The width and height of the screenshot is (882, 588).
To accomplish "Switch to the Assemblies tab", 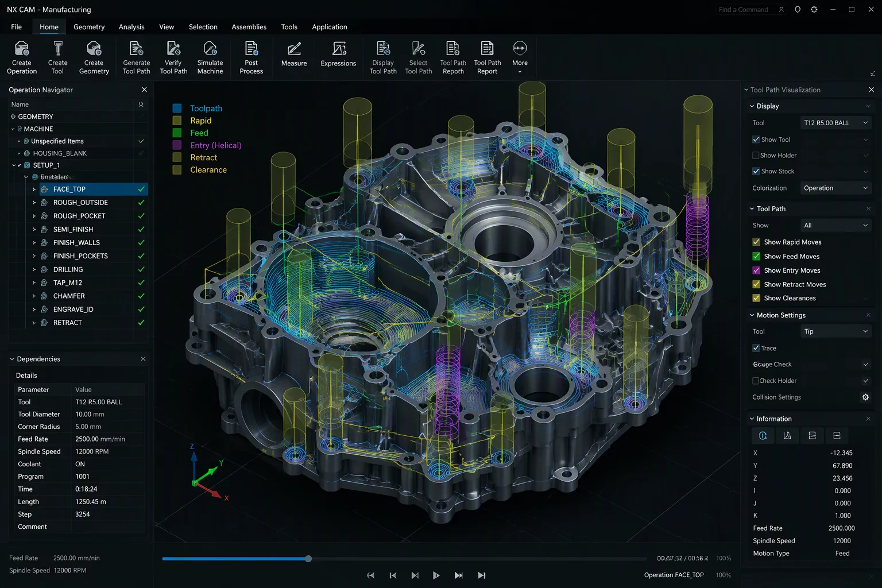I will (x=249, y=27).
